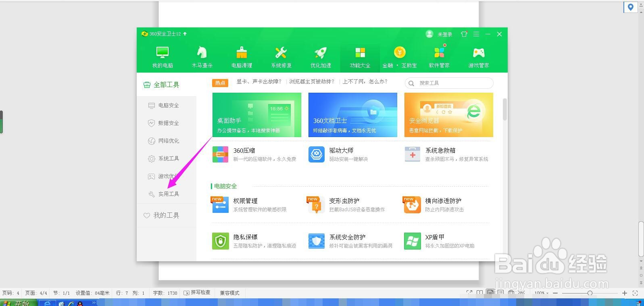Click the 热点 orange tag
Screen dimensions: 644x306
click(220, 83)
